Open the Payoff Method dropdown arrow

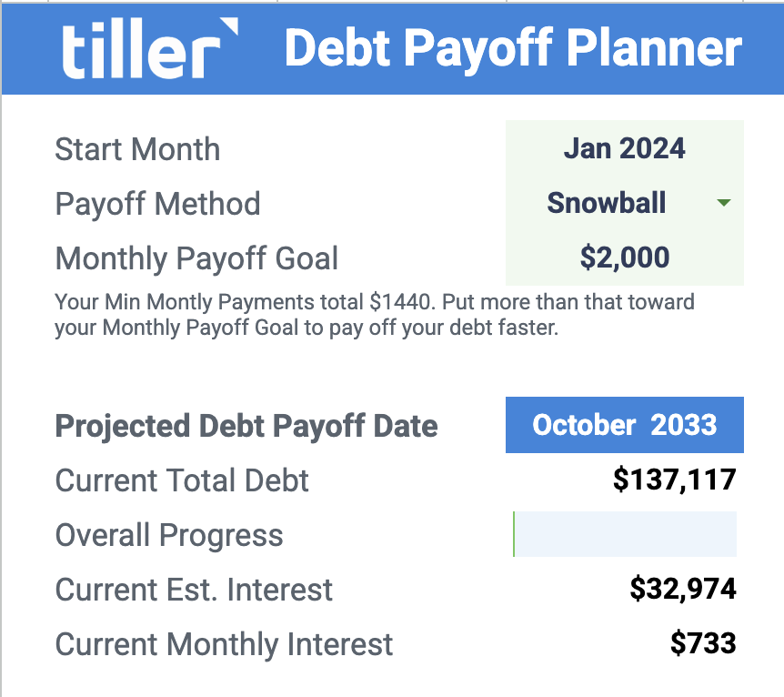pyautogui.click(x=723, y=203)
